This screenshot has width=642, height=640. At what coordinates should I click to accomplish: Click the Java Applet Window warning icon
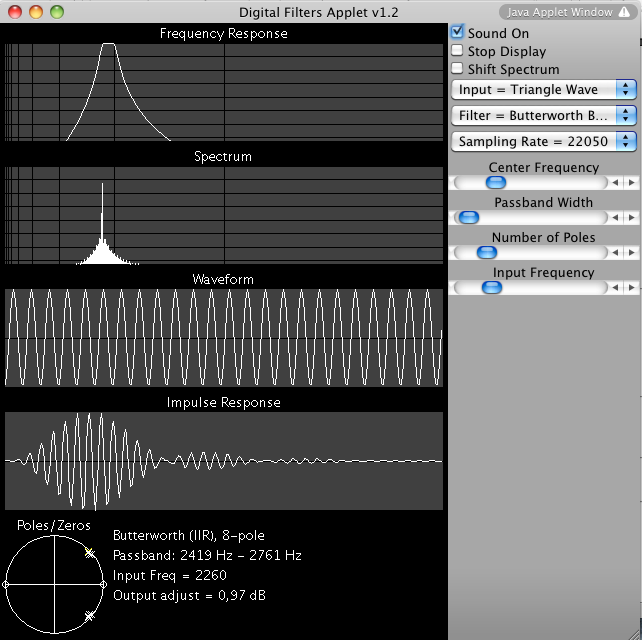[623, 12]
